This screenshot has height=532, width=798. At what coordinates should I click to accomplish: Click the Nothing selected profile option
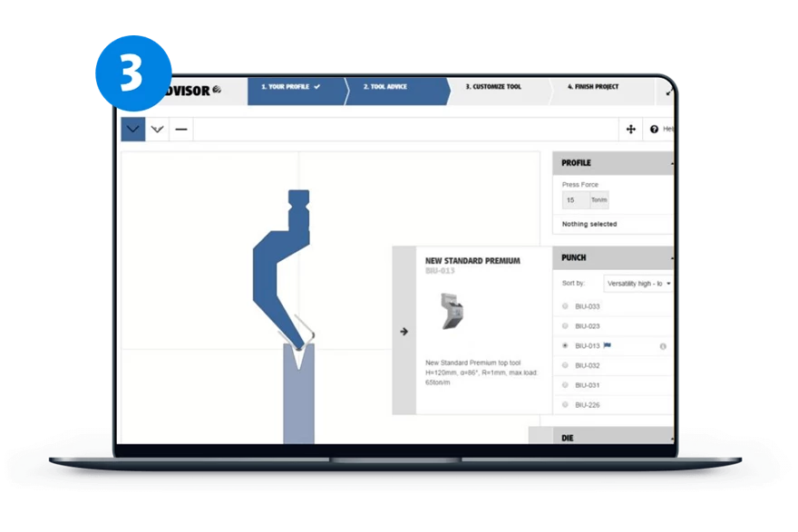590,223
